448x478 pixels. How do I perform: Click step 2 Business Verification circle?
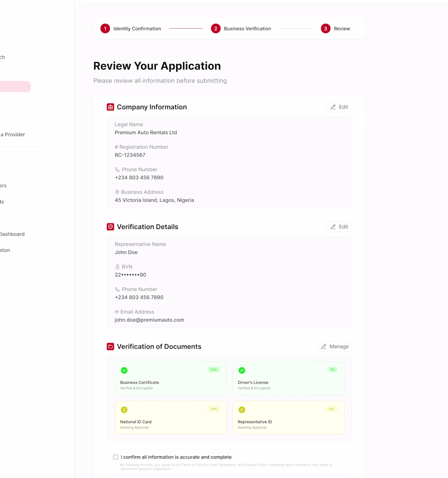pos(216,29)
